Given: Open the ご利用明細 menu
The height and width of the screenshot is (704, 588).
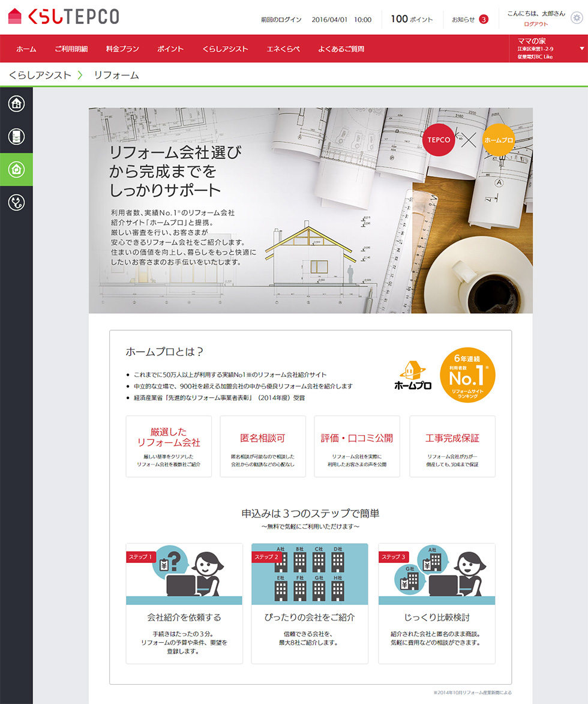Looking at the screenshot, I should pos(71,49).
